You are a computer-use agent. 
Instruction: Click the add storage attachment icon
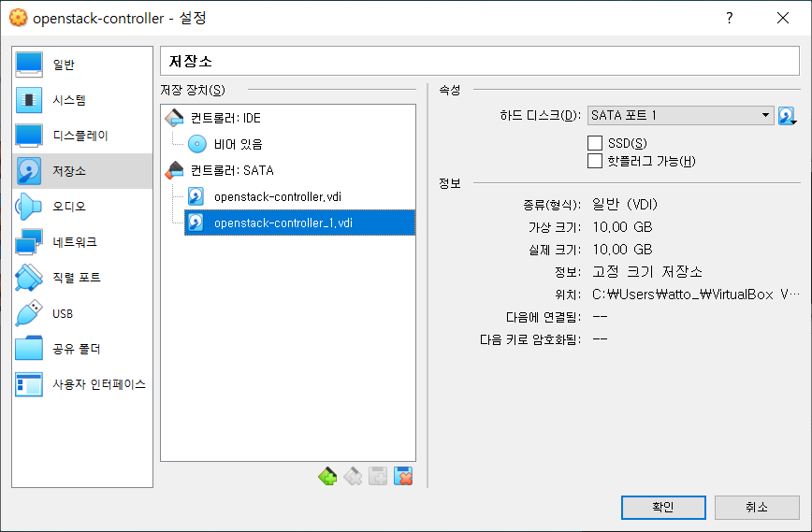[378, 476]
